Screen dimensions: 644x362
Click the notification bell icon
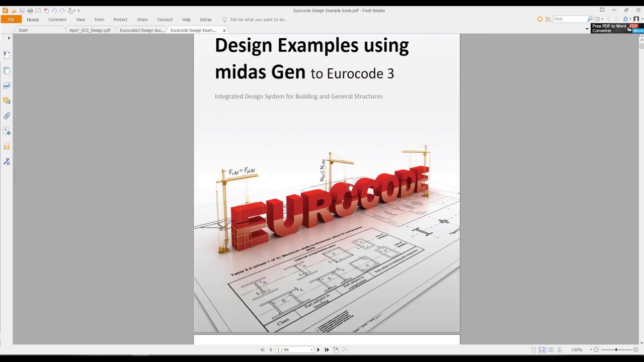pos(625,19)
